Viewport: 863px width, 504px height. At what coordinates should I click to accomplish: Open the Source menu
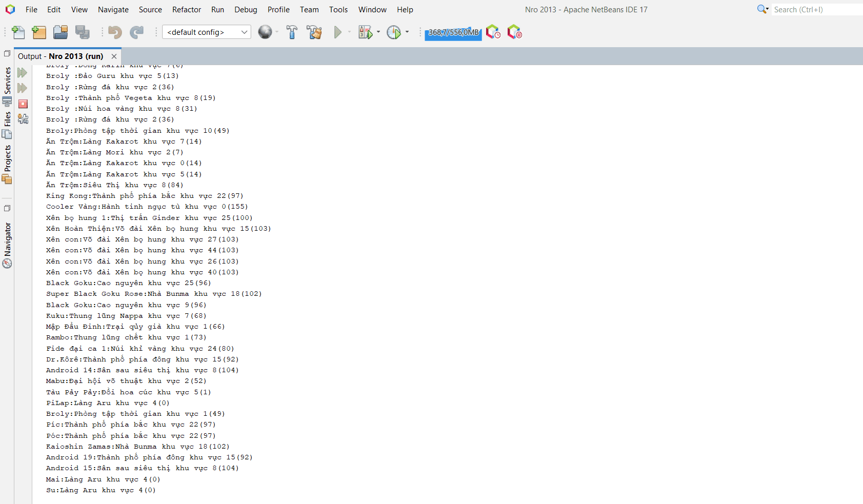150,10
